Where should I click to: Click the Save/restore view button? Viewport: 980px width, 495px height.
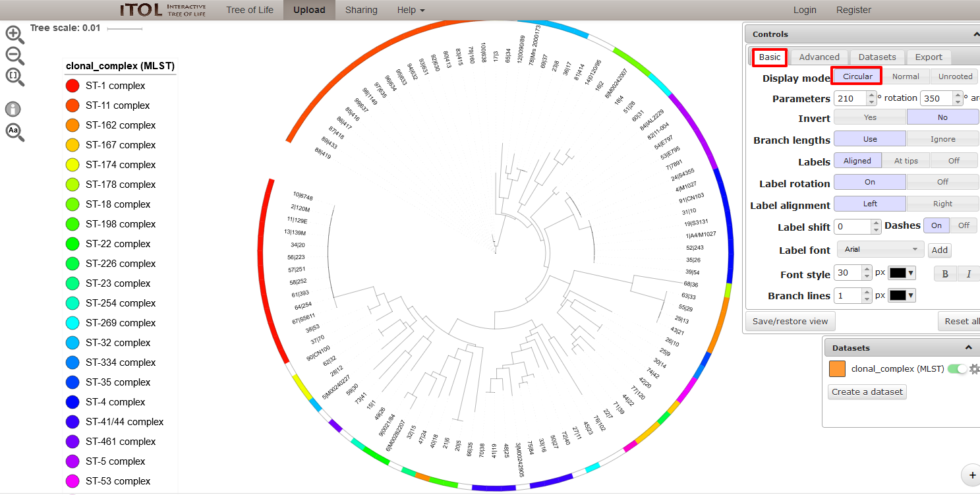pos(790,321)
